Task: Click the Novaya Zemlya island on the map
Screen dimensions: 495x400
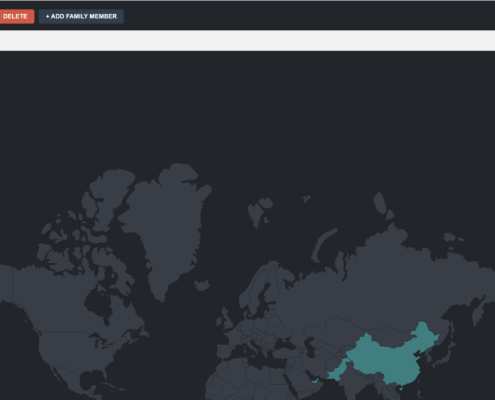Action: click(323, 243)
